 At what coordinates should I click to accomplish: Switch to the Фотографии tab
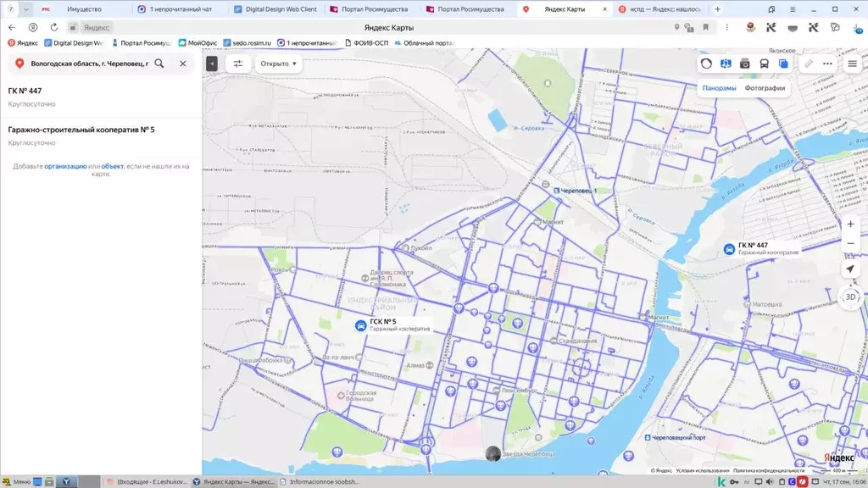pos(765,88)
